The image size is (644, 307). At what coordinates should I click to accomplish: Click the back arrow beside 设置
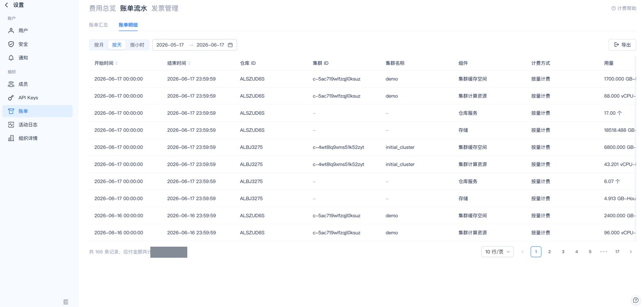click(6, 5)
